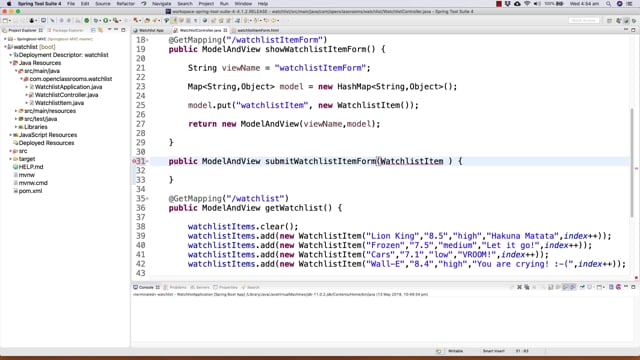Open the File menu

pyautogui.click(x=71, y=4)
